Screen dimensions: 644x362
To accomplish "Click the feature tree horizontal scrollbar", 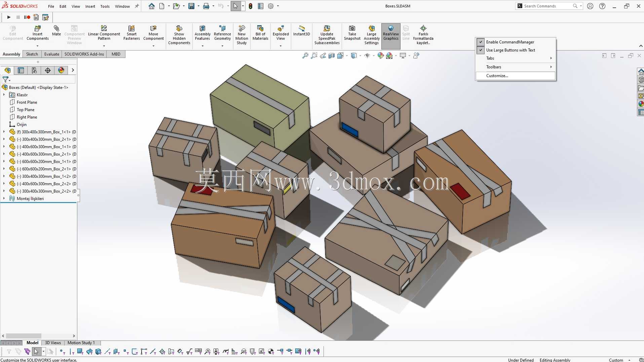I will pyautogui.click(x=24, y=336).
